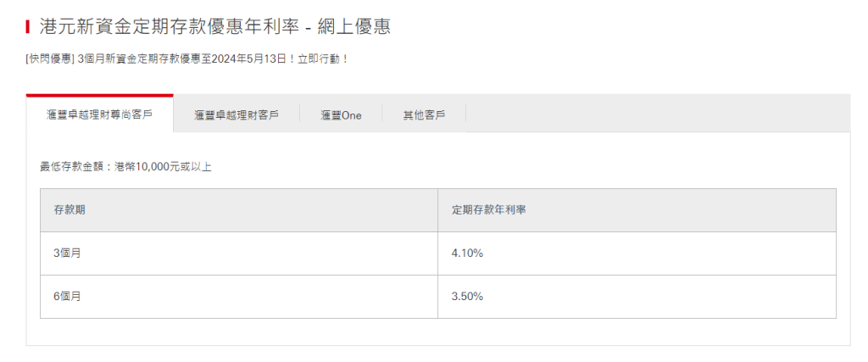Image resolution: width=868 pixels, height=362 pixels.
Task: Click the red indicator above the active tab
Action: 99,96
